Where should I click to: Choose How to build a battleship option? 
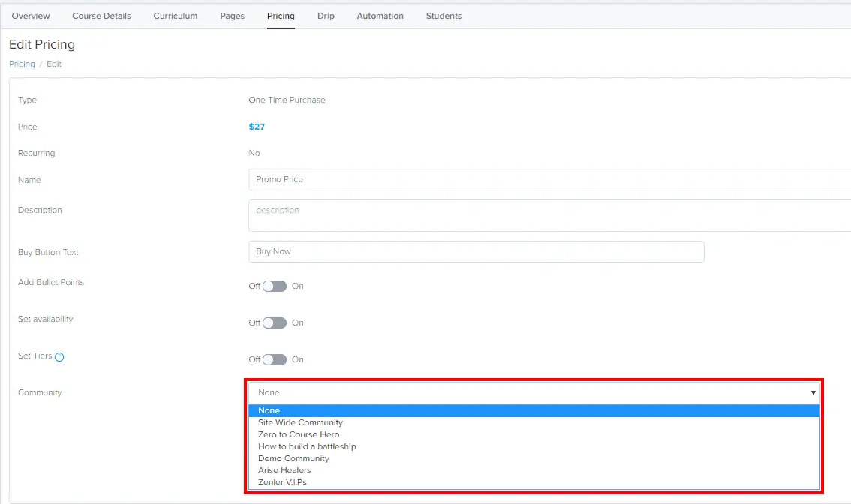click(x=307, y=446)
